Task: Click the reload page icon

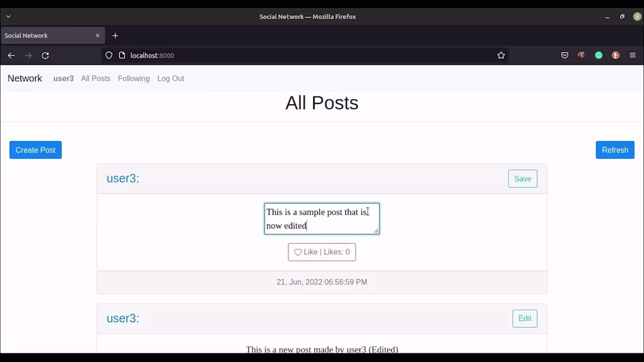Action: (x=45, y=55)
